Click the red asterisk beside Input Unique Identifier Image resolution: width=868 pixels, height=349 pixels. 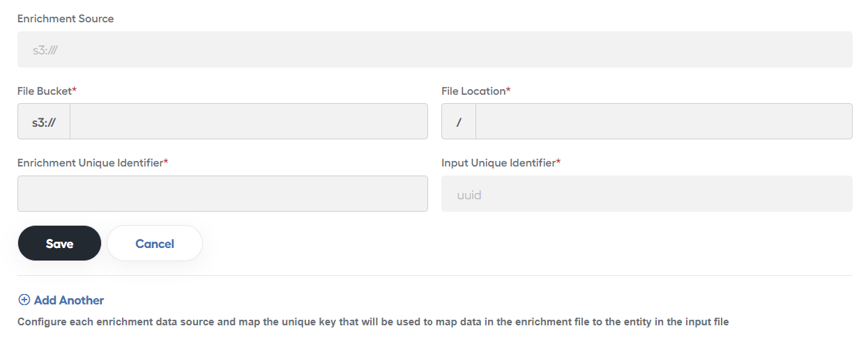558,162
